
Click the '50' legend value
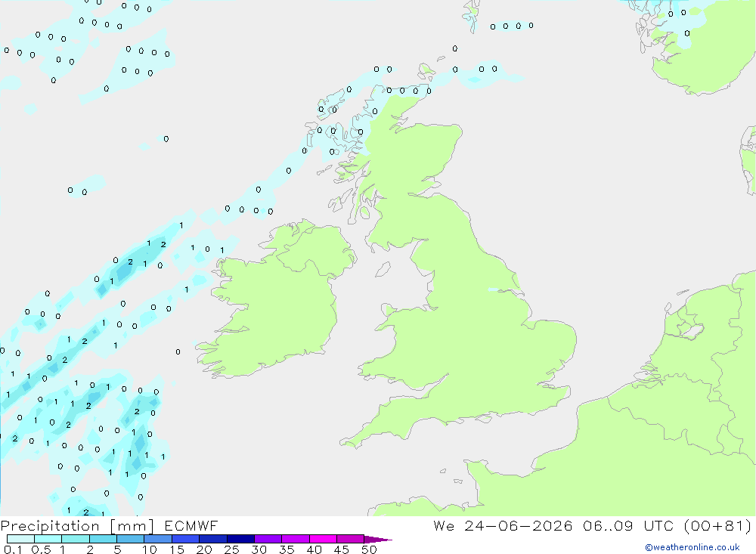(369, 549)
